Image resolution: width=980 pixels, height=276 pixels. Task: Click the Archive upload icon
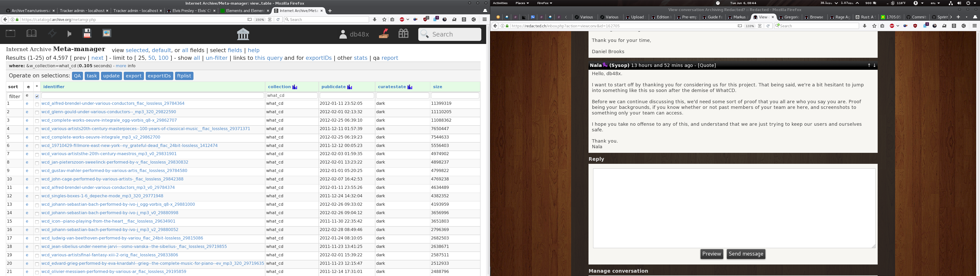click(x=384, y=34)
